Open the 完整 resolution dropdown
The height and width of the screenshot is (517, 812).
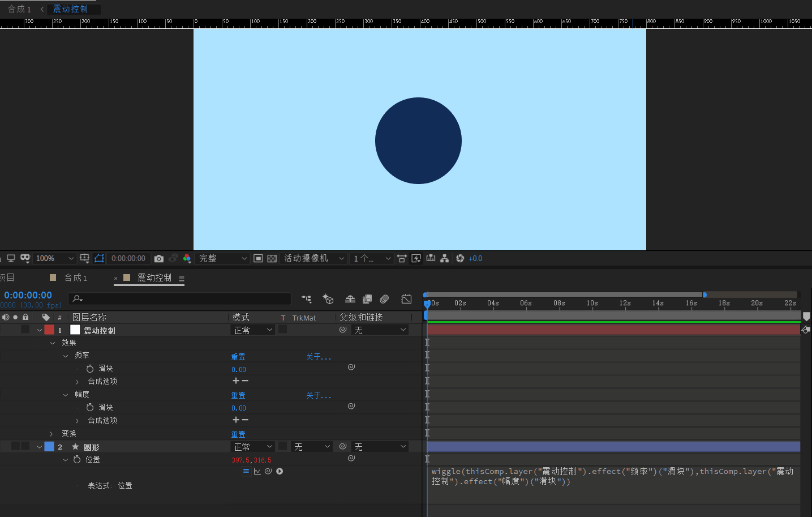pos(223,258)
